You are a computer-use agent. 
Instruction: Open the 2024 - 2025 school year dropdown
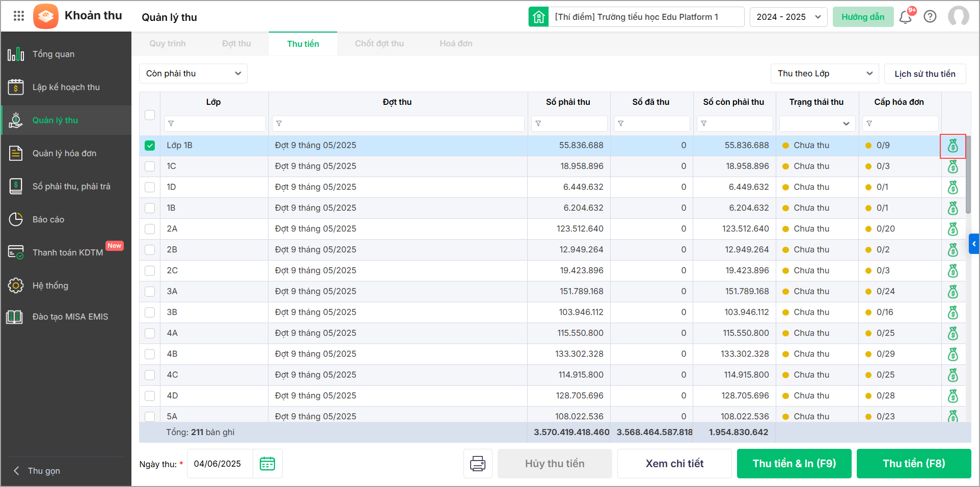tap(788, 17)
